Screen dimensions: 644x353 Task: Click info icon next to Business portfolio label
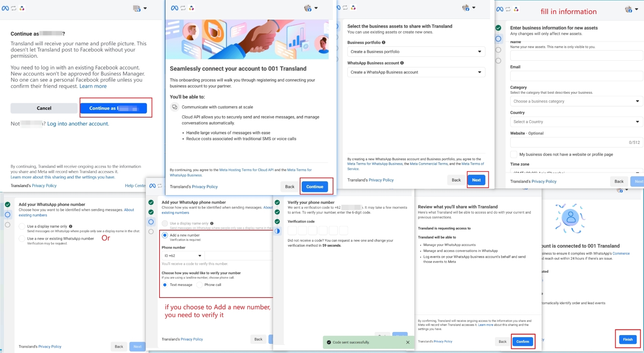pos(384,42)
